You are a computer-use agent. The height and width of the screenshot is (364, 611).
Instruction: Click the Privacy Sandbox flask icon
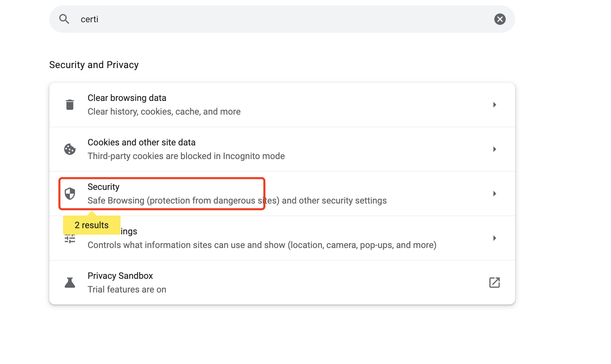click(x=70, y=283)
